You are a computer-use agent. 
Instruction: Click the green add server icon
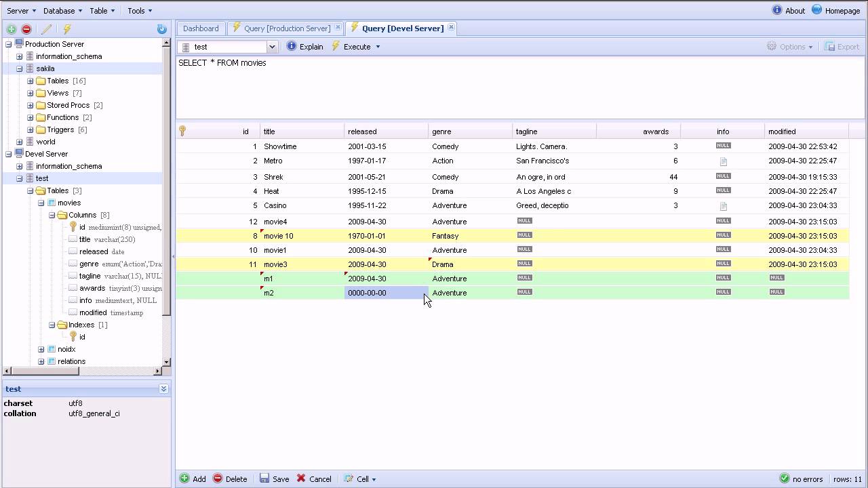pos(12,29)
